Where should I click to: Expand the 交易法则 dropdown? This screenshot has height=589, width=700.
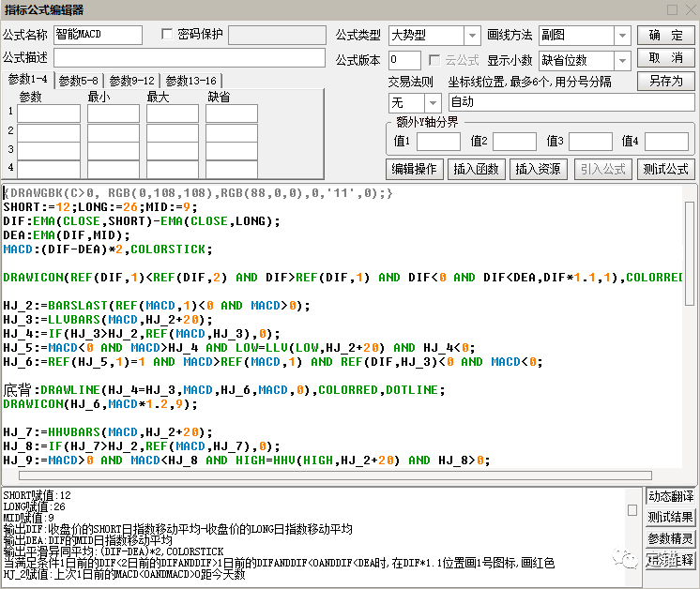click(x=433, y=103)
